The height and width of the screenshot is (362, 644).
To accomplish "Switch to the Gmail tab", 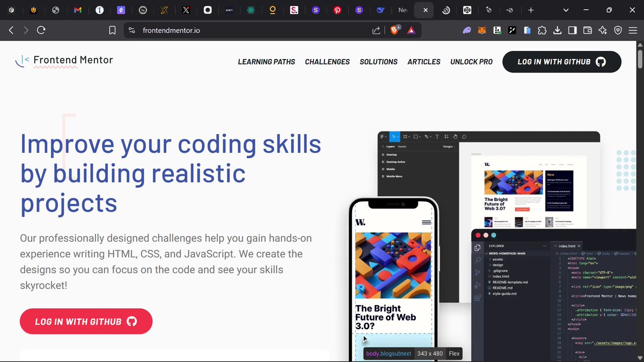I will [x=78, y=10].
